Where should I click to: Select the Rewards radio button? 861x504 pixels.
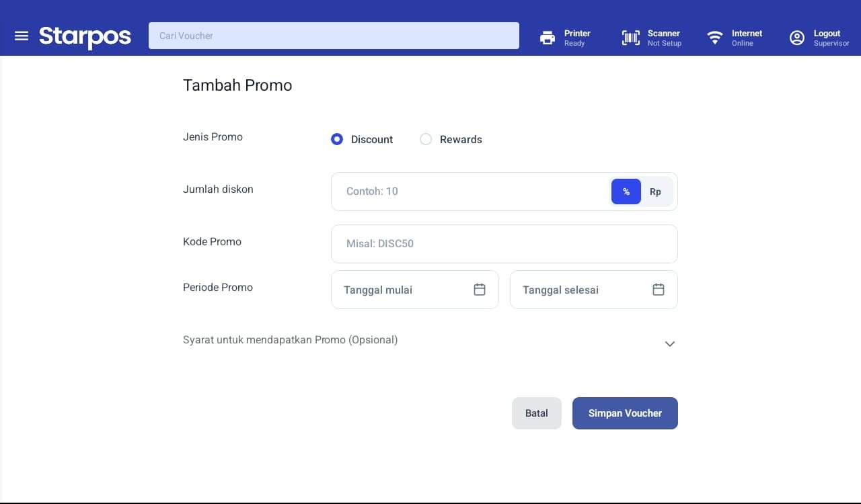coord(426,139)
